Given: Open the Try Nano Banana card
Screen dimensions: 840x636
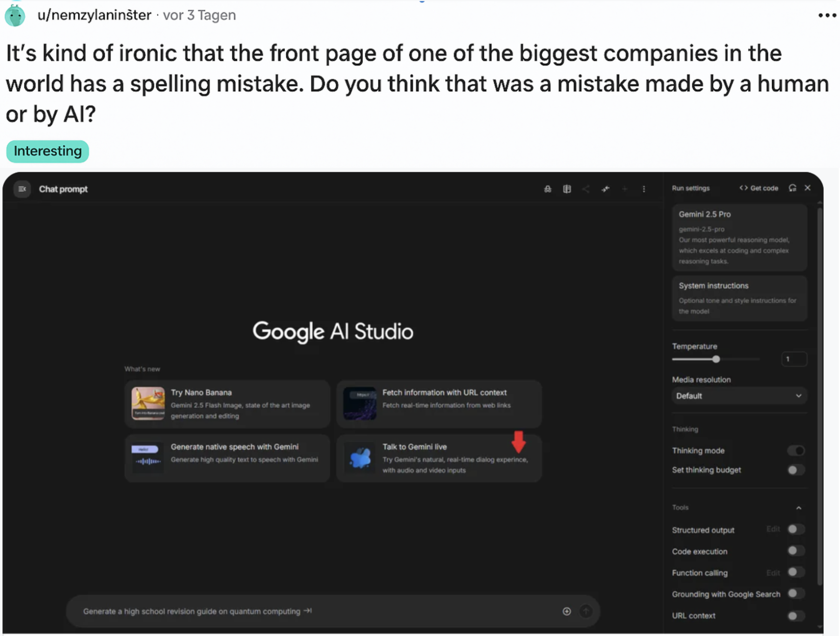Looking at the screenshot, I should (227, 404).
